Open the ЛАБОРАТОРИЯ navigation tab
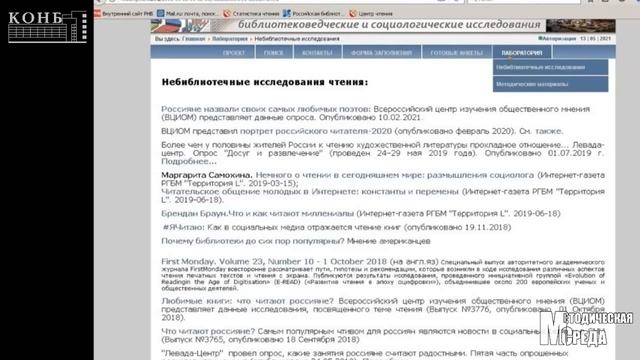The width and height of the screenshot is (640, 360). [x=522, y=53]
